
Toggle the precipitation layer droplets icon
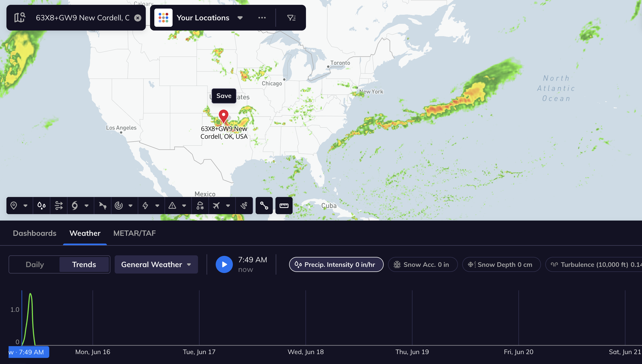tap(42, 206)
